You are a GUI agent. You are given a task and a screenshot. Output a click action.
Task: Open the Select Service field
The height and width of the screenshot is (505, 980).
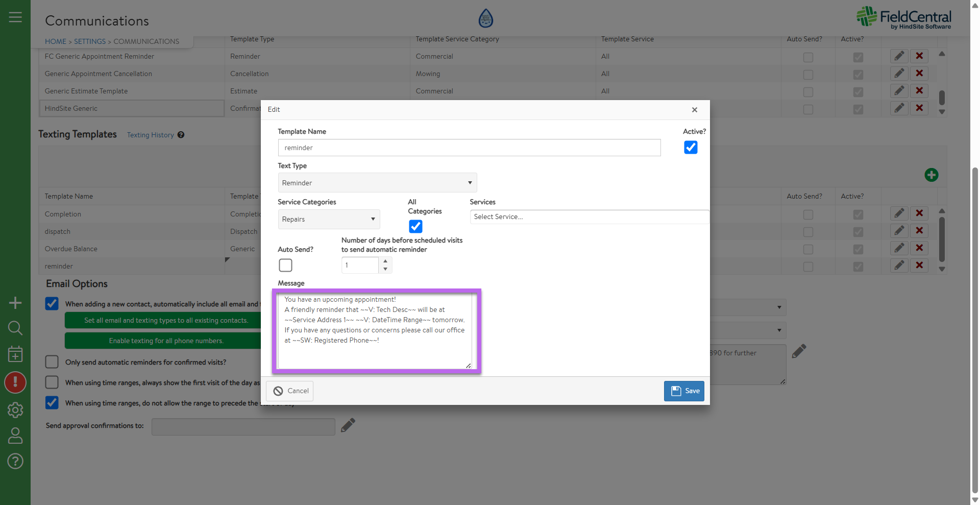[589, 217]
